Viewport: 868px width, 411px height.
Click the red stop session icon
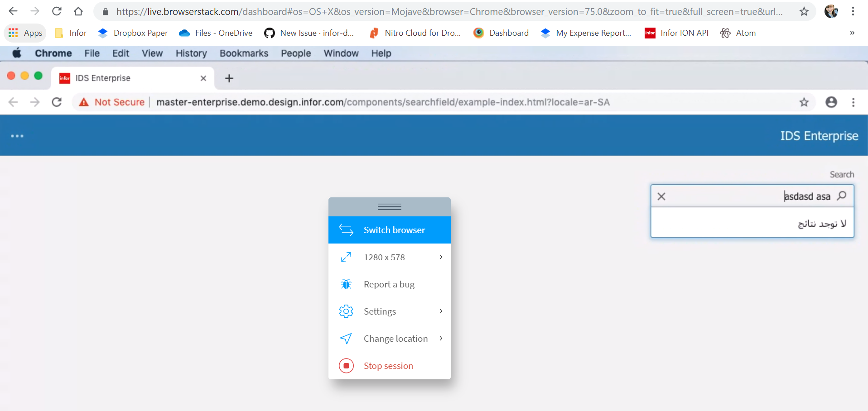tap(346, 366)
